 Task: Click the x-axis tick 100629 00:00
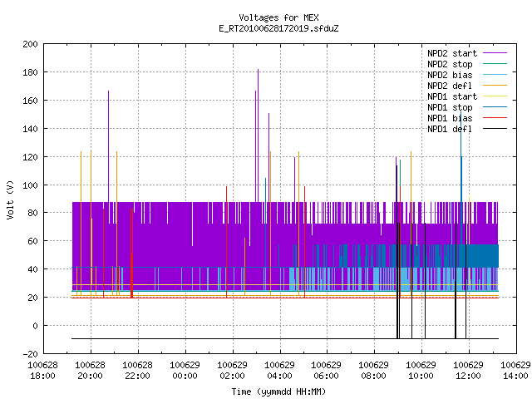[185, 371]
